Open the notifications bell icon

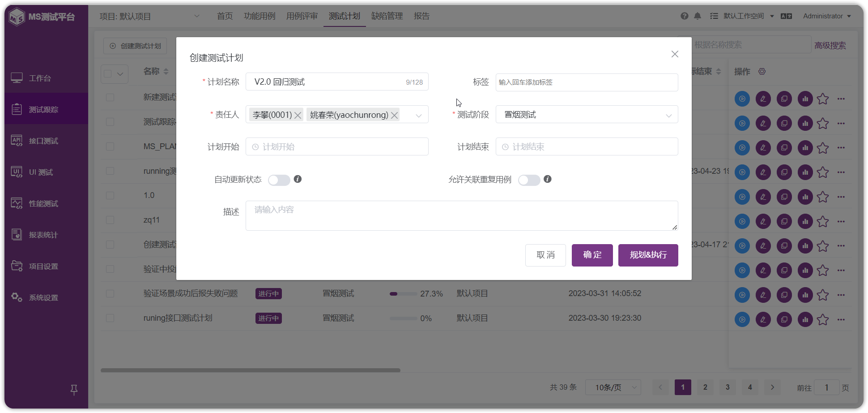[x=698, y=16]
